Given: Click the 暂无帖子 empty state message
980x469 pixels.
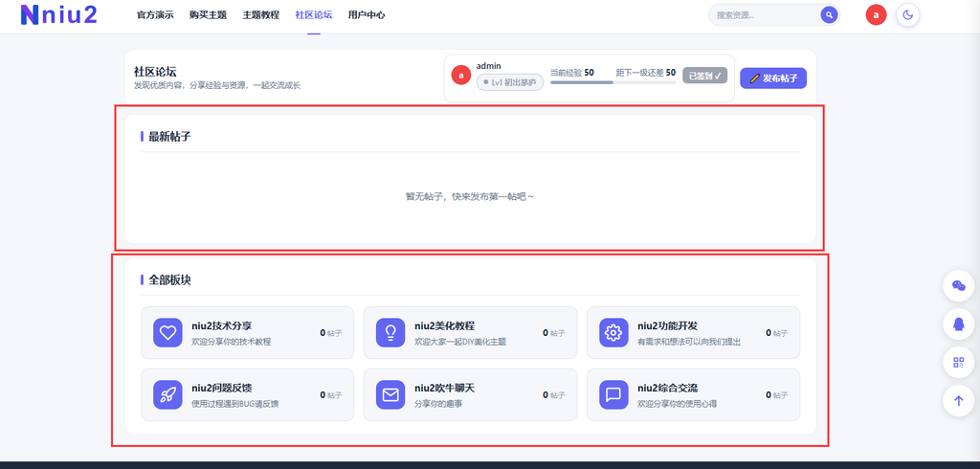Looking at the screenshot, I should (470, 196).
